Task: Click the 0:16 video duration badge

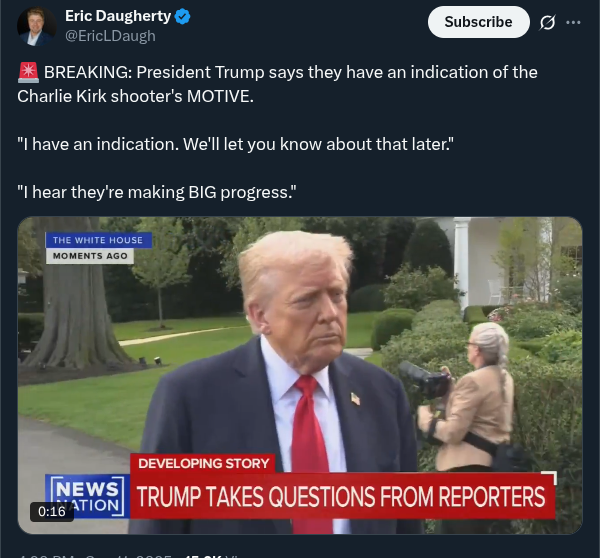Action: pyautogui.click(x=52, y=512)
